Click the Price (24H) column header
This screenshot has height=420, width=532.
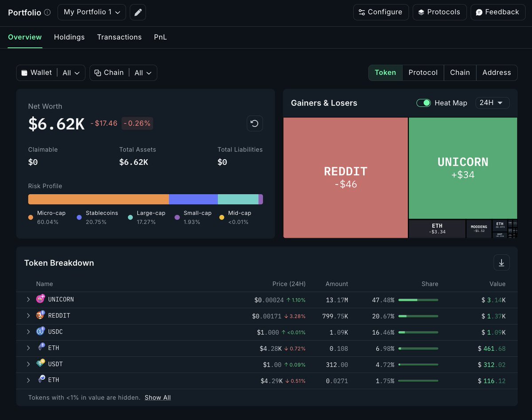(289, 284)
